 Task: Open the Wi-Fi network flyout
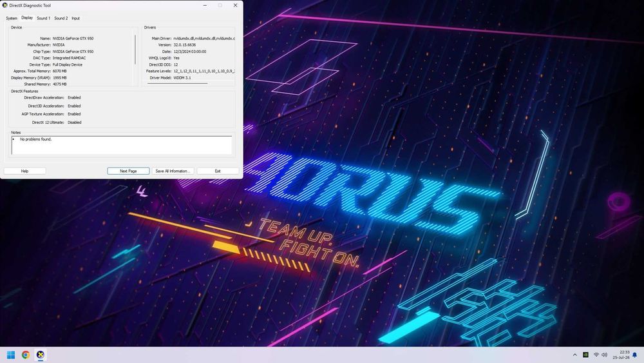pyautogui.click(x=596, y=355)
